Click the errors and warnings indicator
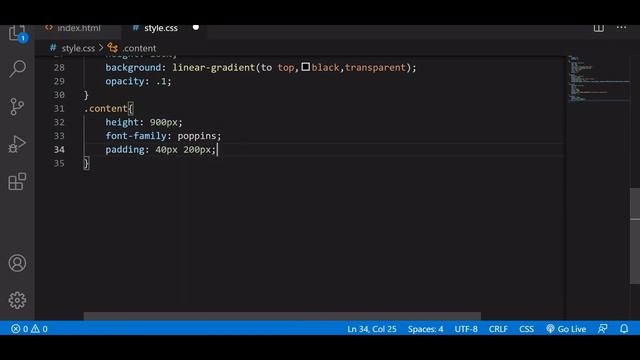Image resolution: width=640 pixels, height=360 pixels. pos(29,329)
